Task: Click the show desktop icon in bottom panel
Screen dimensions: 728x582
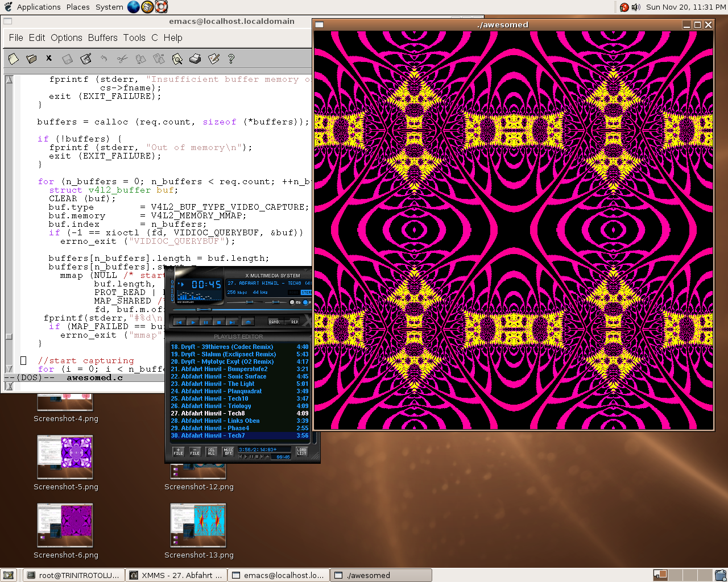Action: pyautogui.click(x=9, y=575)
